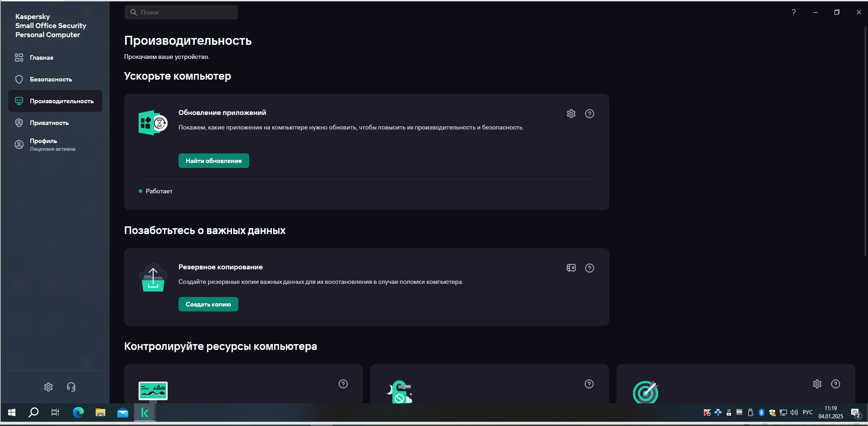
Task: Open settings gear for Обновление приложений
Action: (x=571, y=114)
